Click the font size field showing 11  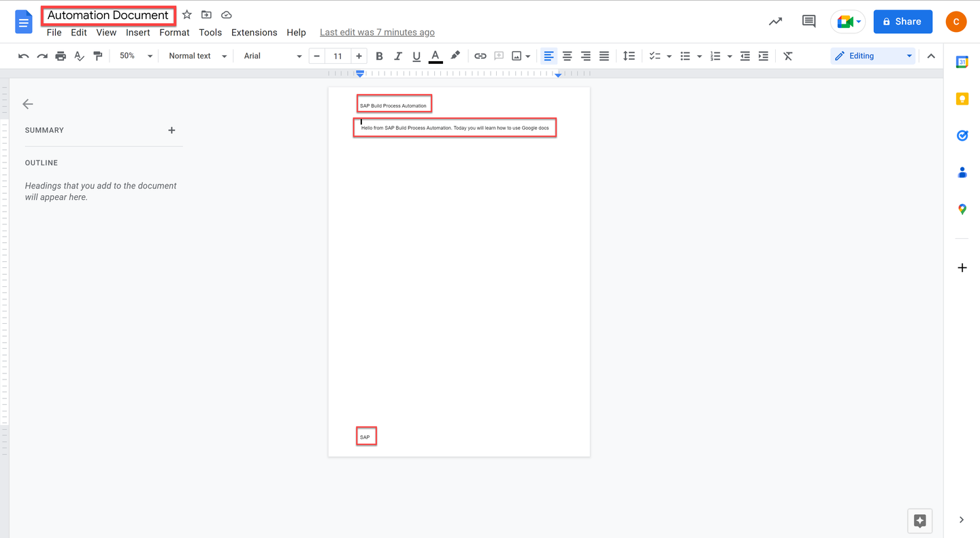coord(338,56)
